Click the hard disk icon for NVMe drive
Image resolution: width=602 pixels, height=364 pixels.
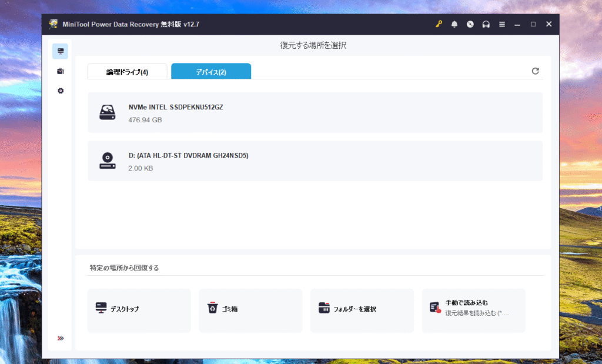coord(108,113)
